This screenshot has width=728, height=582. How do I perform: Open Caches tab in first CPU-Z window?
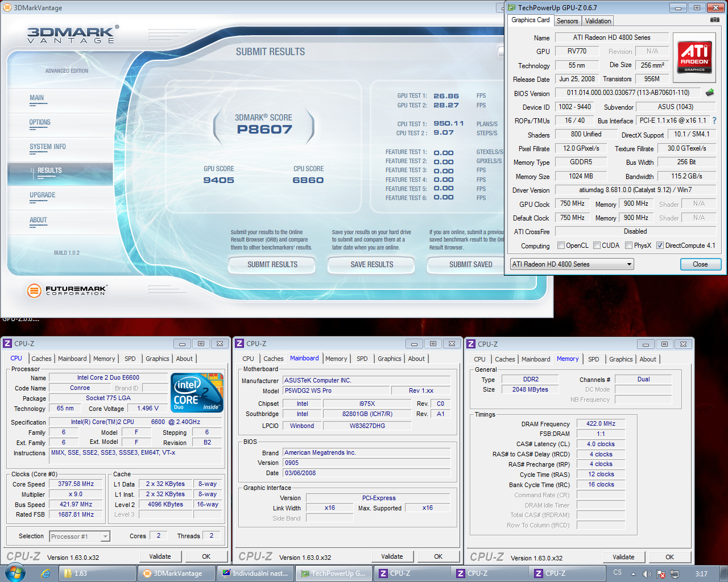(x=42, y=359)
